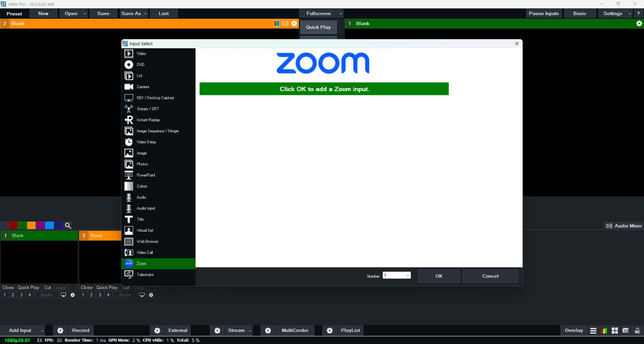The width and height of the screenshot is (644, 344).
Task: Choose Colour input type
Action: pos(158,186)
